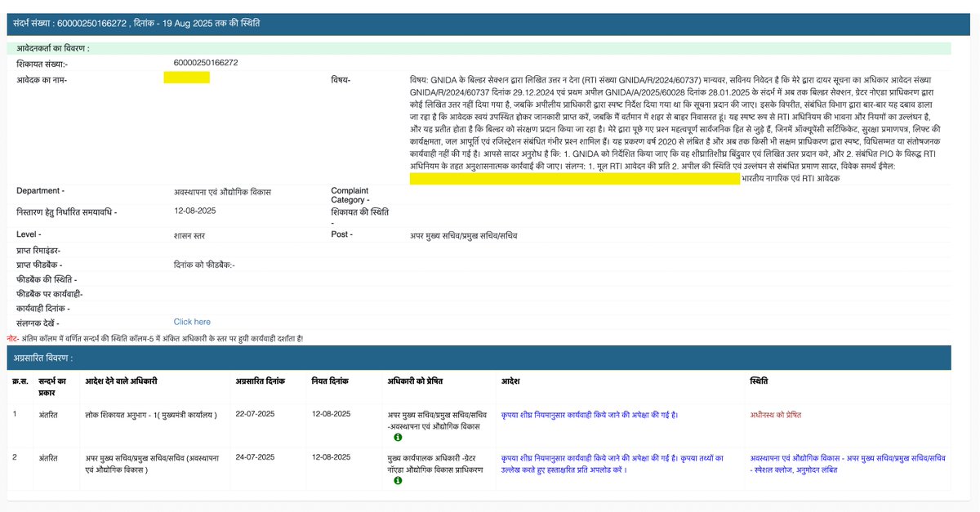Click the 'कार्यवाही दिनांक -' label
Viewport: 980px width, 512px height.
tap(43, 308)
